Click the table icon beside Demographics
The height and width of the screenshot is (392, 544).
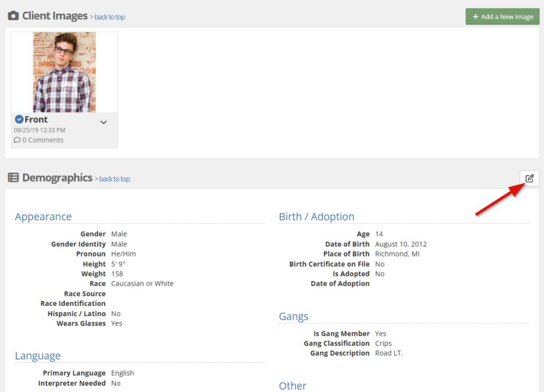[x=13, y=177]
